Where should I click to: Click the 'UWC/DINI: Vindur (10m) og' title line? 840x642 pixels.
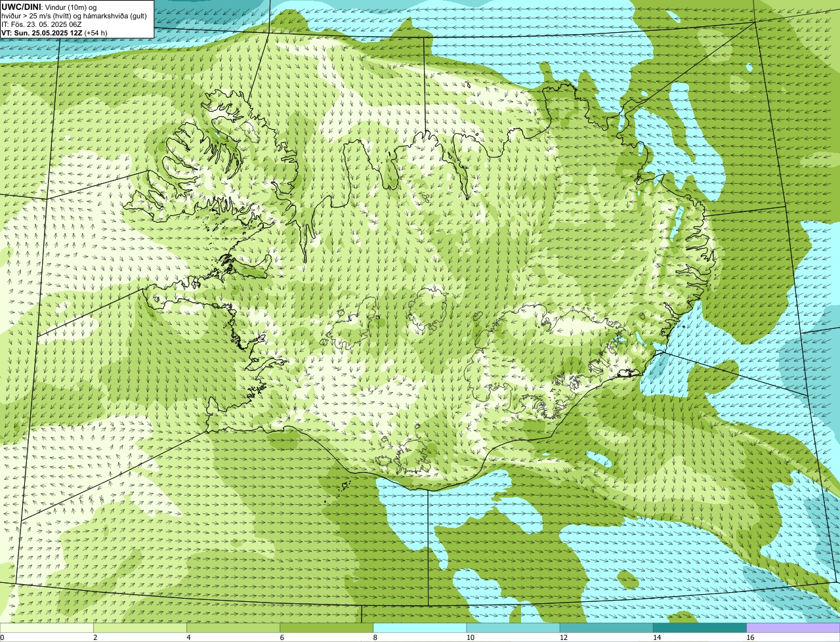(49, 7)
